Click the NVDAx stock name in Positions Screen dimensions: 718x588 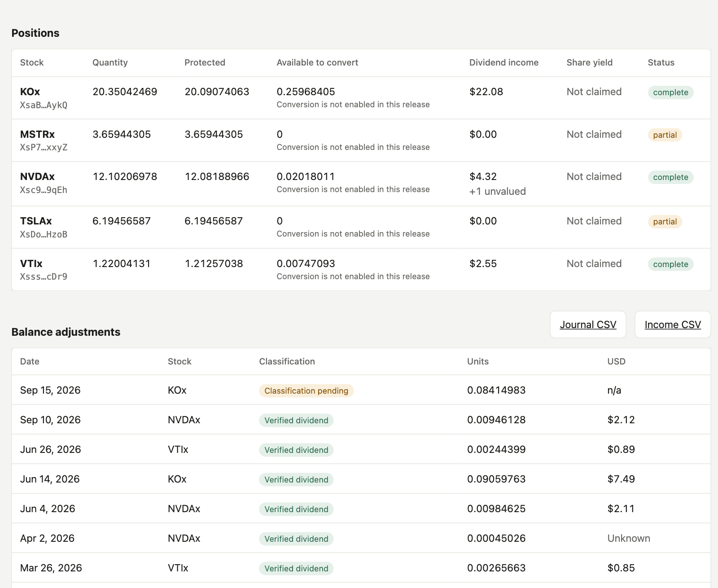[37, 176]
